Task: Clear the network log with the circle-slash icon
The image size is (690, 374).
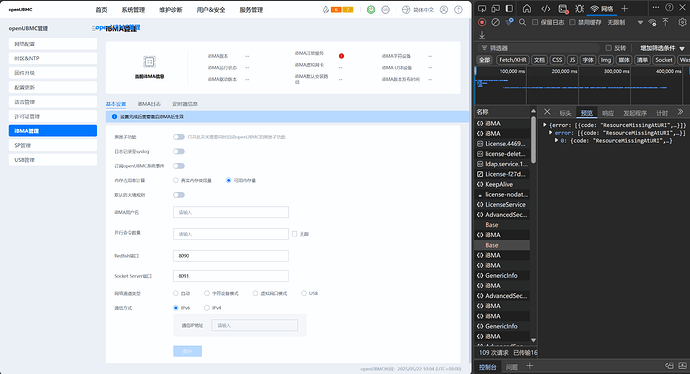Action: pyautogui.click(x=495, y=22)
